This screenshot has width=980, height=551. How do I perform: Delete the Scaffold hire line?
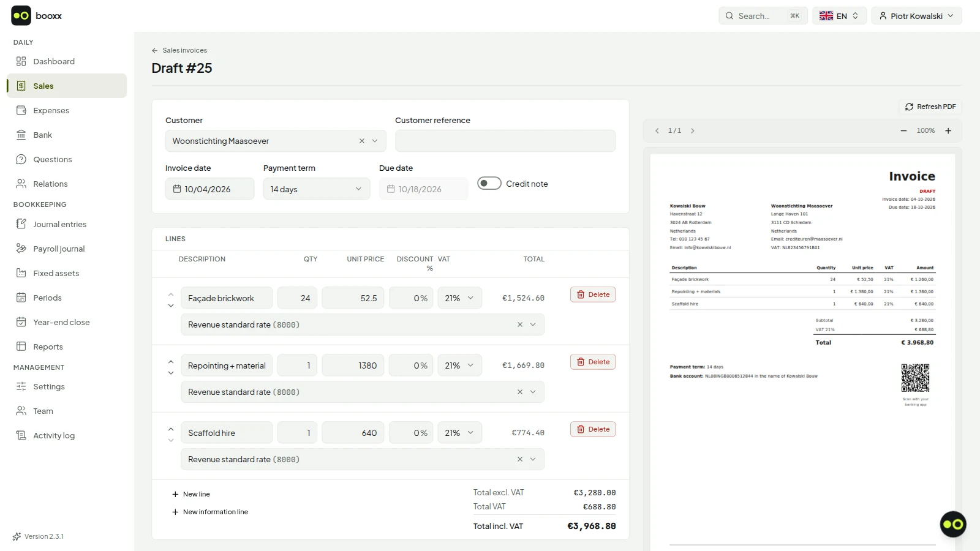click(x=593, y=429)
